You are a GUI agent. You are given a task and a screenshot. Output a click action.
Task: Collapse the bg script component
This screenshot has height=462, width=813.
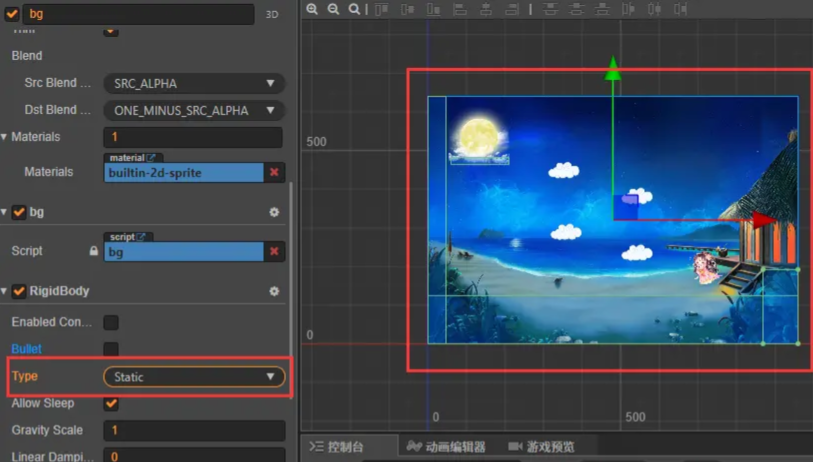[4, 212]
